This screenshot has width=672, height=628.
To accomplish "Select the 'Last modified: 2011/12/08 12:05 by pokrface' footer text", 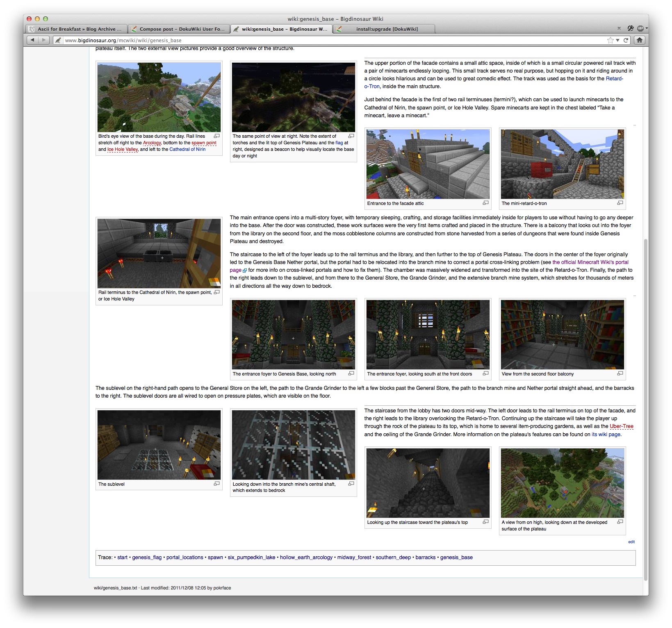I will click(x=186, y=588).
